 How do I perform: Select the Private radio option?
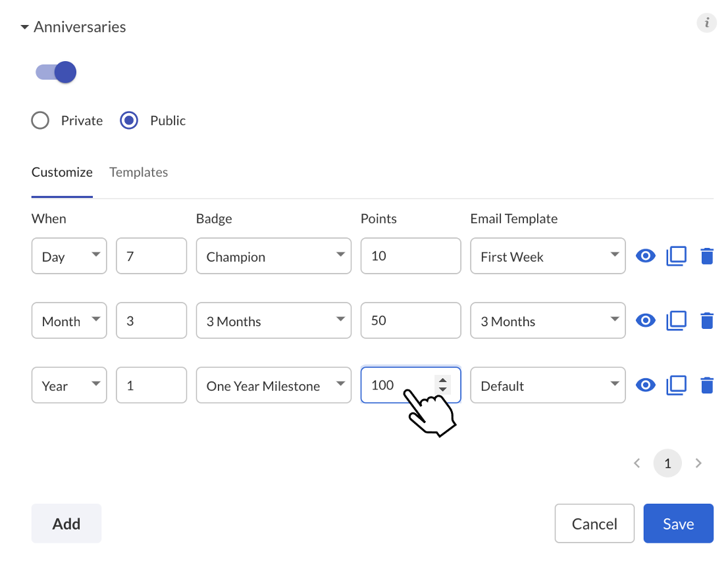40,120
